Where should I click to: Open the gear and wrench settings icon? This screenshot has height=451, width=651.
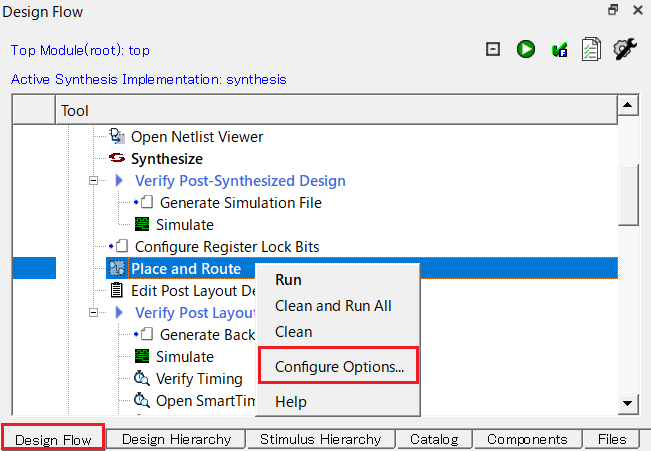tap(625, 49)
